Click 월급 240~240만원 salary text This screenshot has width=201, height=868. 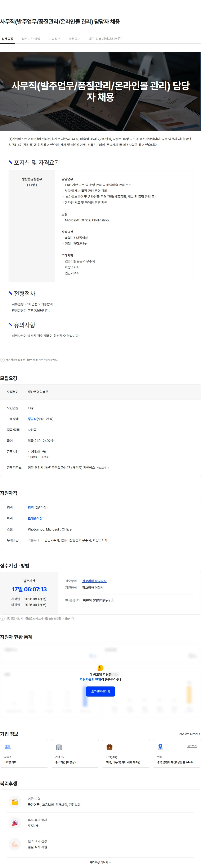[41, 441]
